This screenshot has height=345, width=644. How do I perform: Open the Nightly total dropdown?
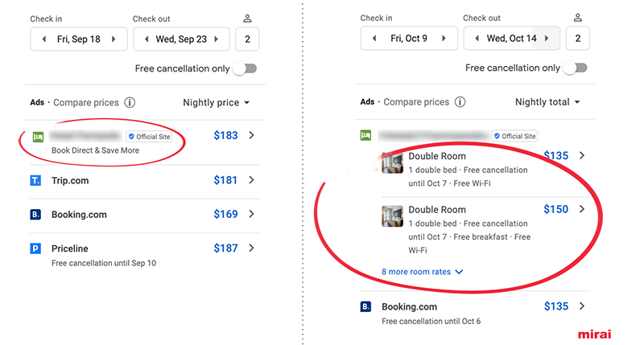pos(547,102)
